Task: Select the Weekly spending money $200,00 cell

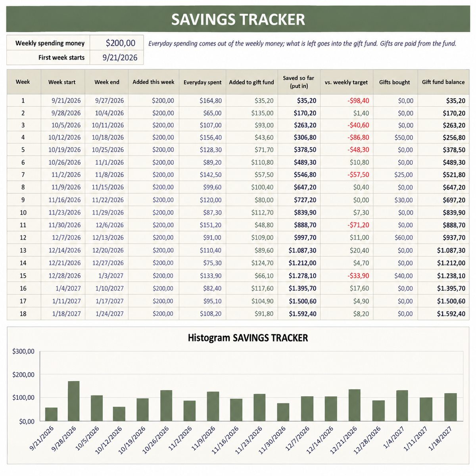Action: (117, 43)
